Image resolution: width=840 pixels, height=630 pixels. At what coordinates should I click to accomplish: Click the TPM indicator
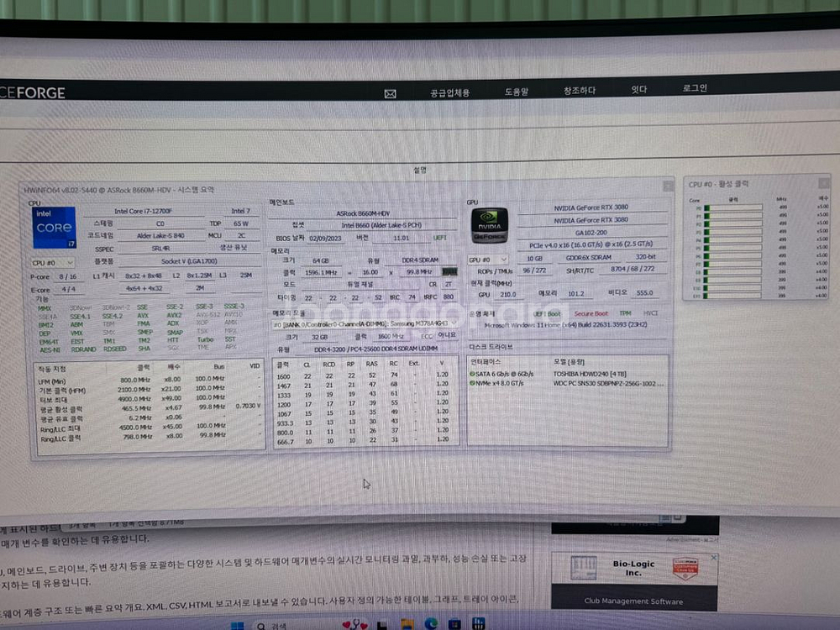point(625,312)
